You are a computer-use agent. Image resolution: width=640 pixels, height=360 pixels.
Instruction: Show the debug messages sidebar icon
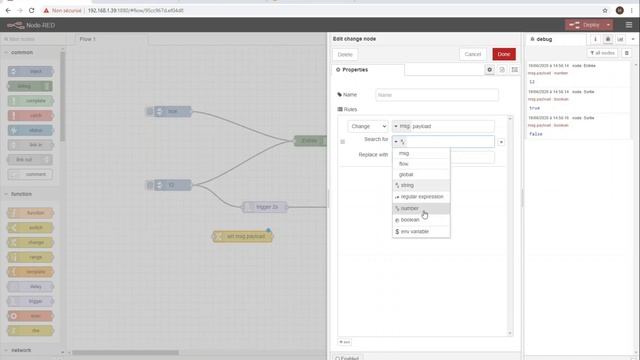[608, 39]
